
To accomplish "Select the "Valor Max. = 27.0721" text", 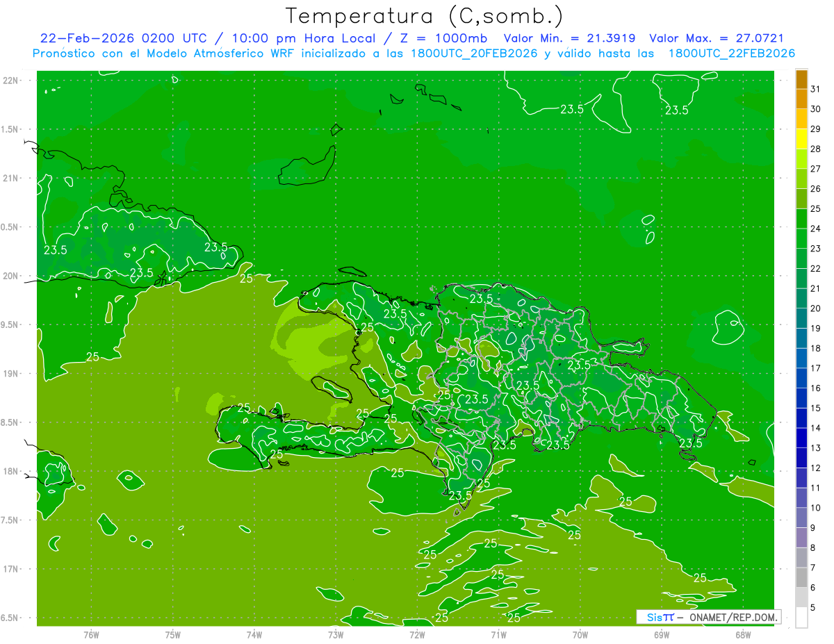I will (716, 38).
